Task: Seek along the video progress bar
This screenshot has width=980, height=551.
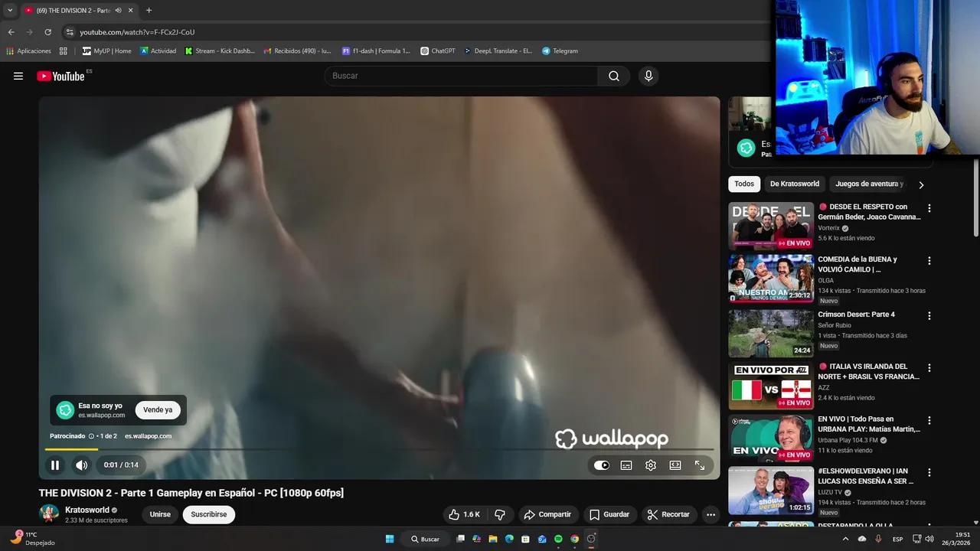Action: click(379, 449)
